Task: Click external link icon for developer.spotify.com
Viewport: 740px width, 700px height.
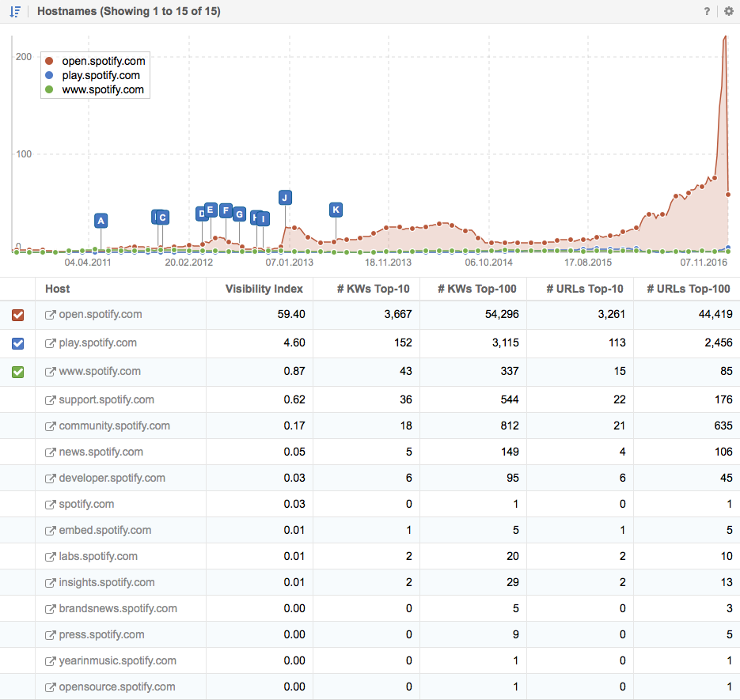Action: tap(51, 479)
